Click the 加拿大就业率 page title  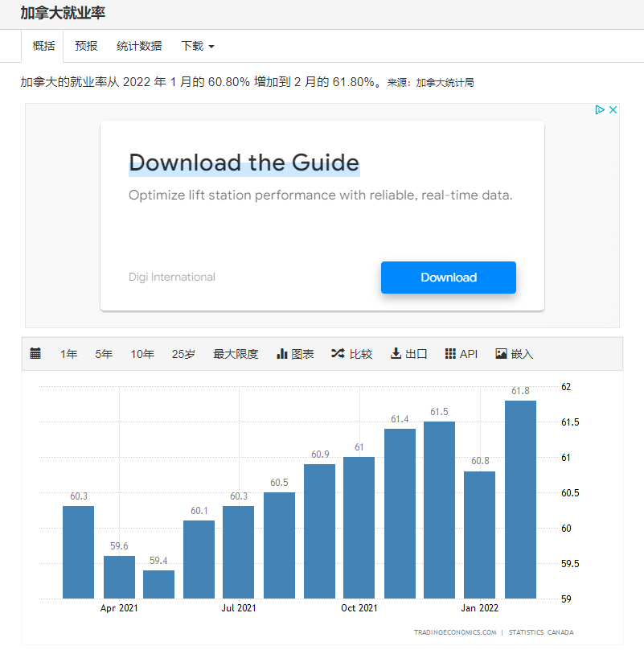point(63,13)
